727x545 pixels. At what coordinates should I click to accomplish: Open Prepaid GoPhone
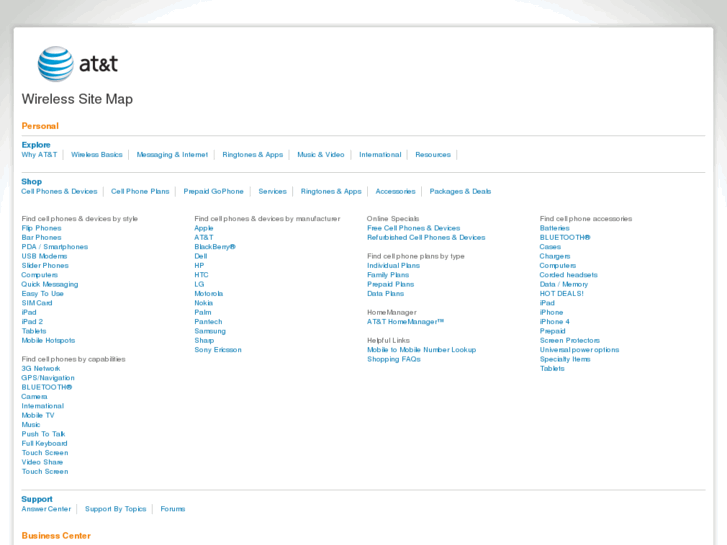pyautogui.click(x=213, y=191)
